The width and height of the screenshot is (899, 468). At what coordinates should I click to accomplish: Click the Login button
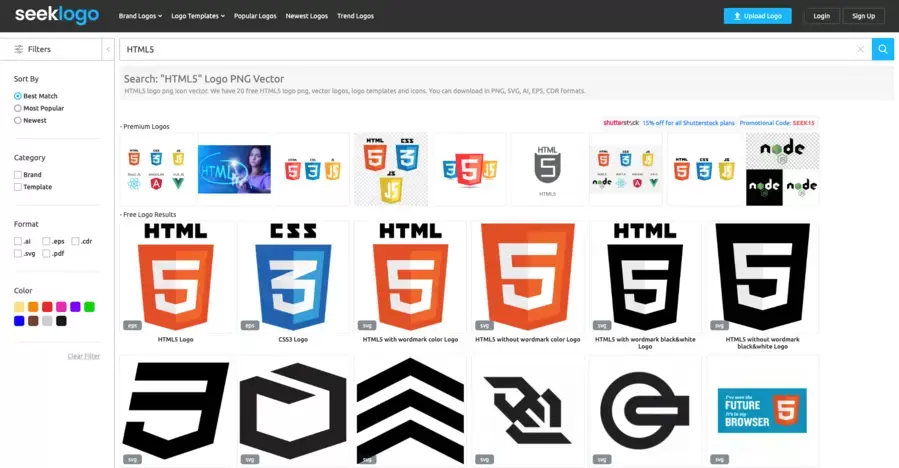(x=822, y=16)
